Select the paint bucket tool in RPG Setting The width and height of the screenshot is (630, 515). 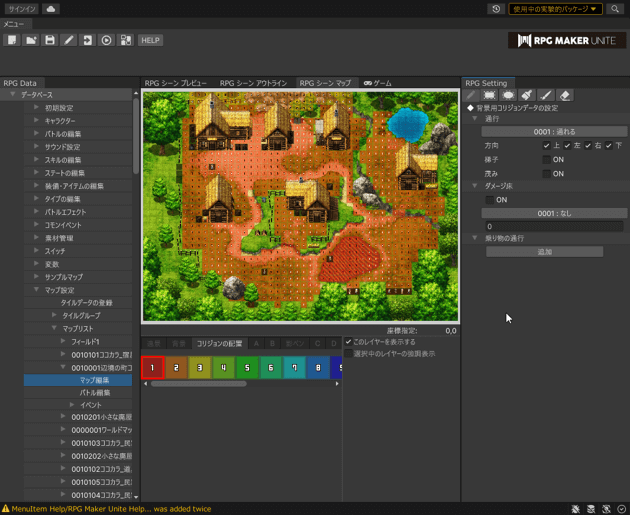pyautogui.click(x=527, y=96)
